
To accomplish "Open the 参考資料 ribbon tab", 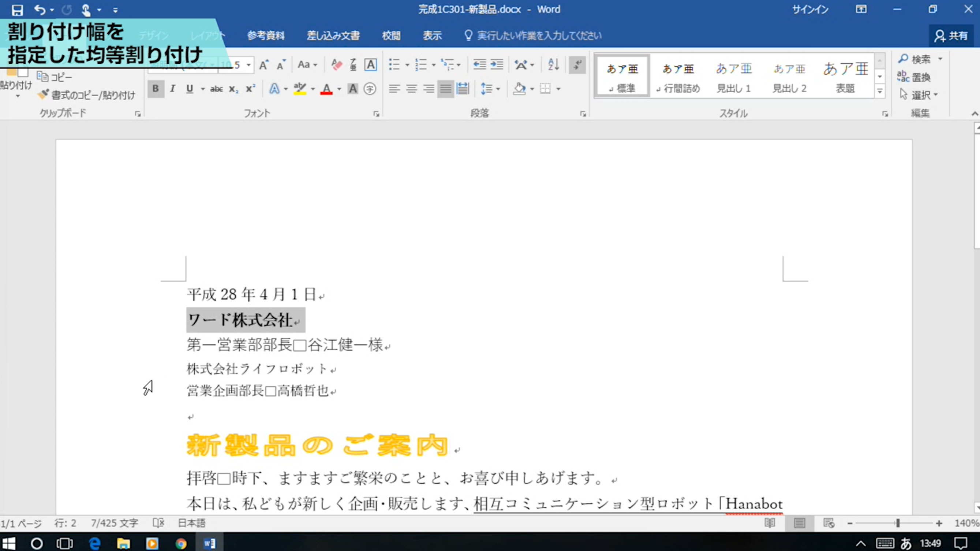I will click(266, 36).
